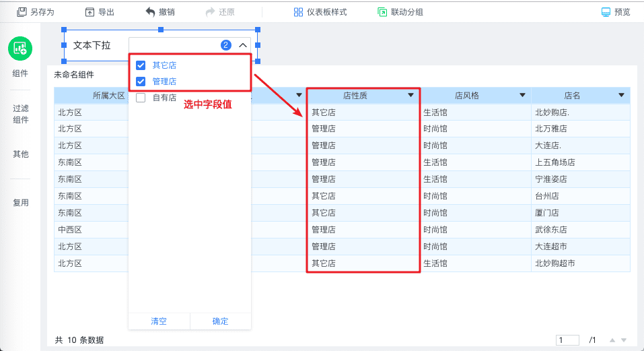644x351 pixels.
Task: Click 生活馆 in the 北妙购店. row
Action: coord(435,113)
